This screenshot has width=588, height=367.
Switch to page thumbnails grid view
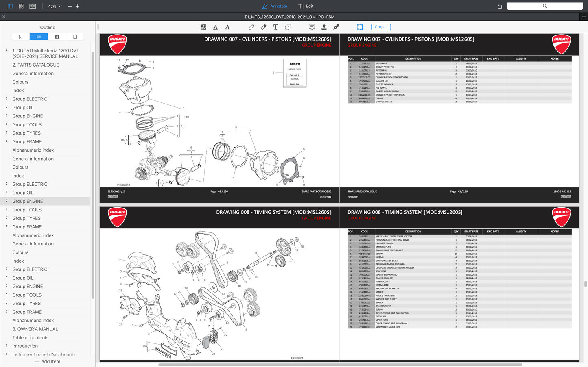point(21,6)
